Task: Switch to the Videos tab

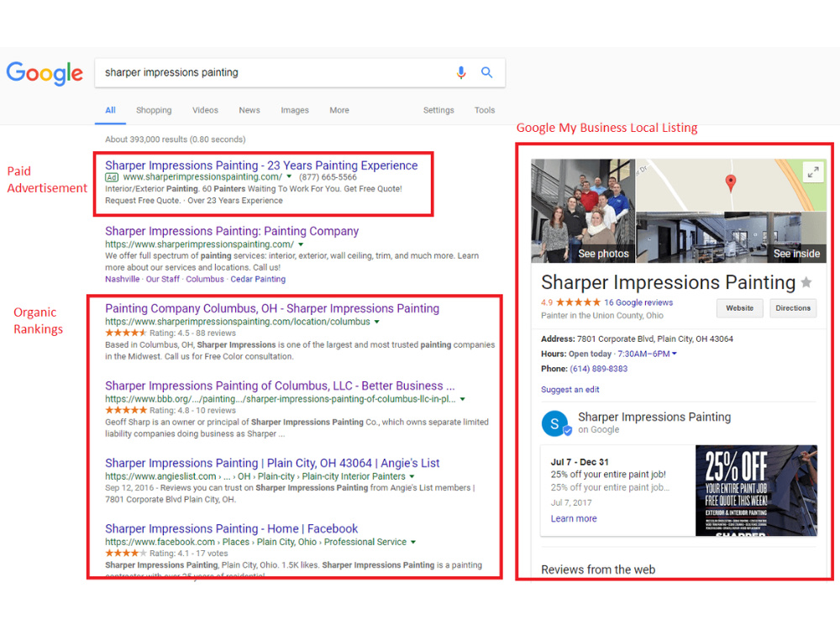Action: coord(205,110)
